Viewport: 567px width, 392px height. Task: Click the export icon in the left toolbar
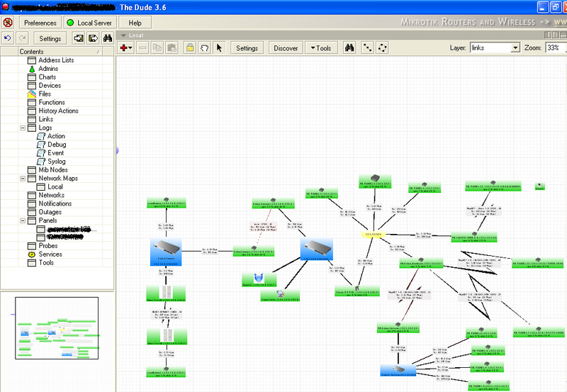coord(93,38)
